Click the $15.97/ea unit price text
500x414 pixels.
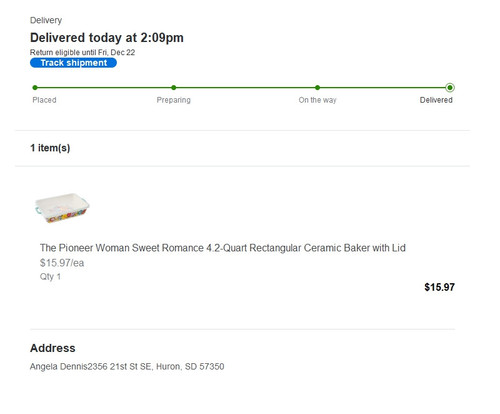(62, 263)
